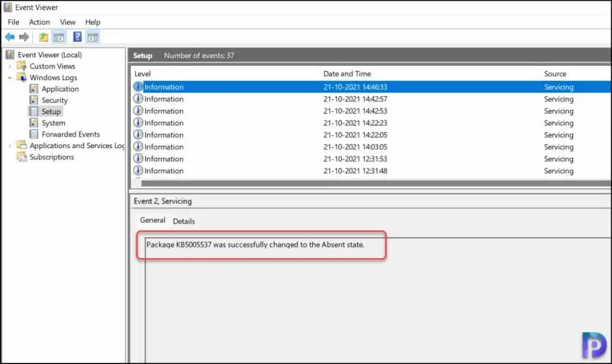The image size is (612, 364).
Task: Click the Forward arrow toolbar icon
Action: point(24,37)
